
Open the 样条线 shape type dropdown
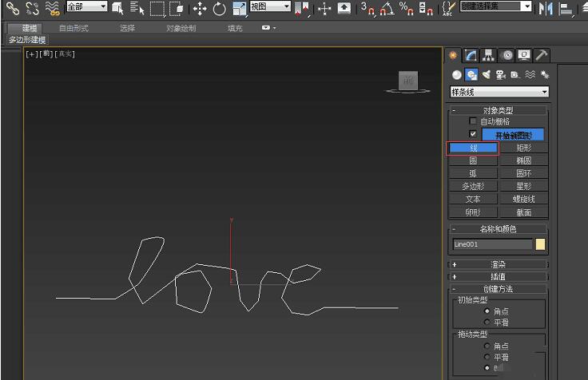pos(499,92)
